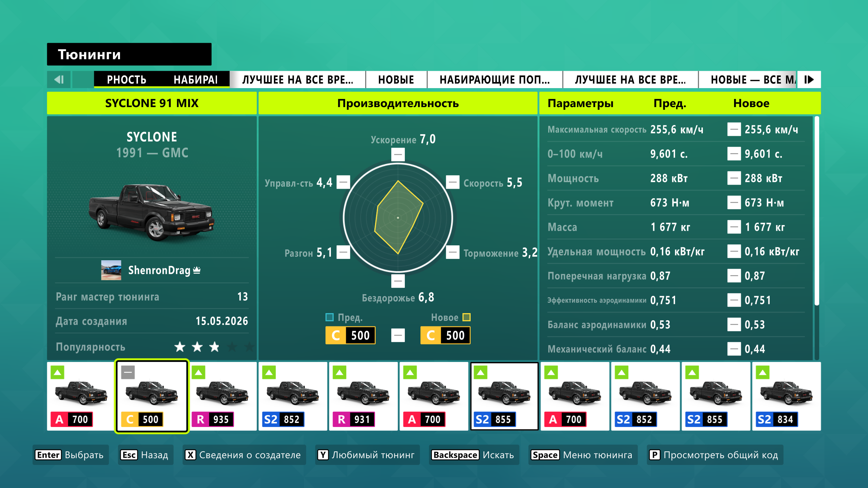The width and height of the screenshot is (868, 488).
Task: Click the minus icon above Бездорожье 6,8
Action: tap(398, 281)
